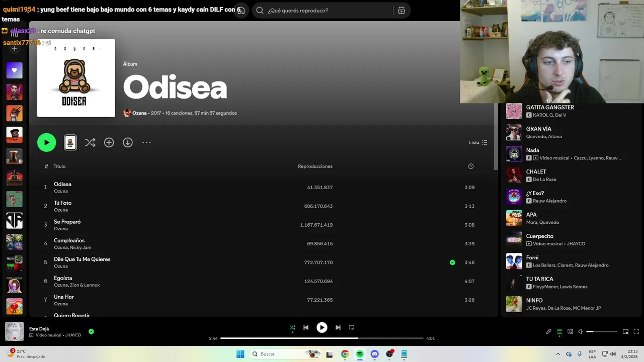Enter full screen player view

pos(636,331)
